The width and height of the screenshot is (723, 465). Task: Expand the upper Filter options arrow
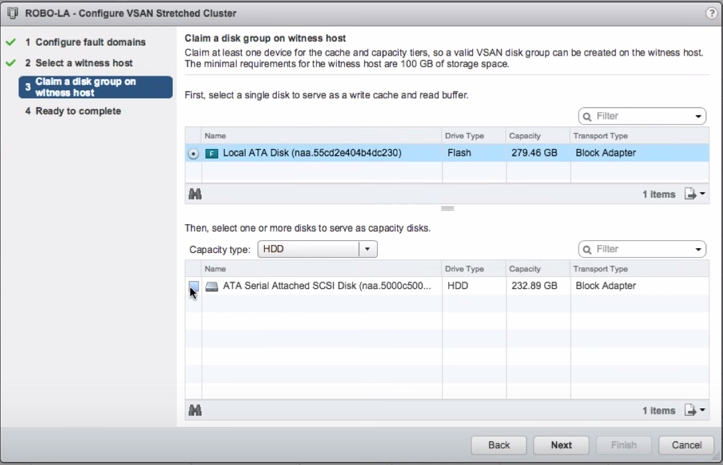pyautogui.click(x=699, y=116)
